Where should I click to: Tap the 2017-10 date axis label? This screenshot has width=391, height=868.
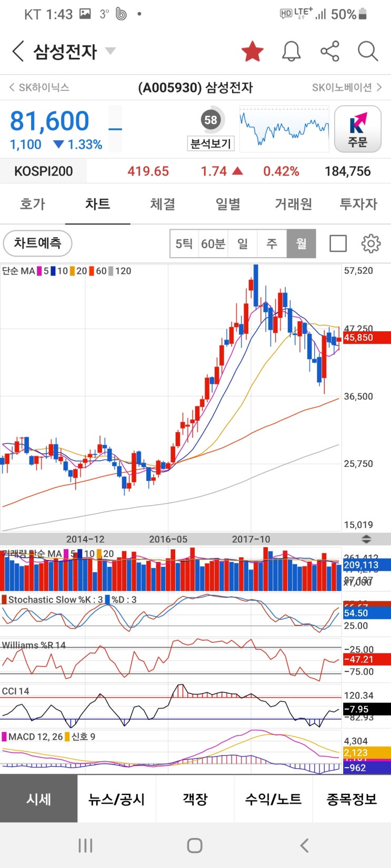[x=251, y=539]
